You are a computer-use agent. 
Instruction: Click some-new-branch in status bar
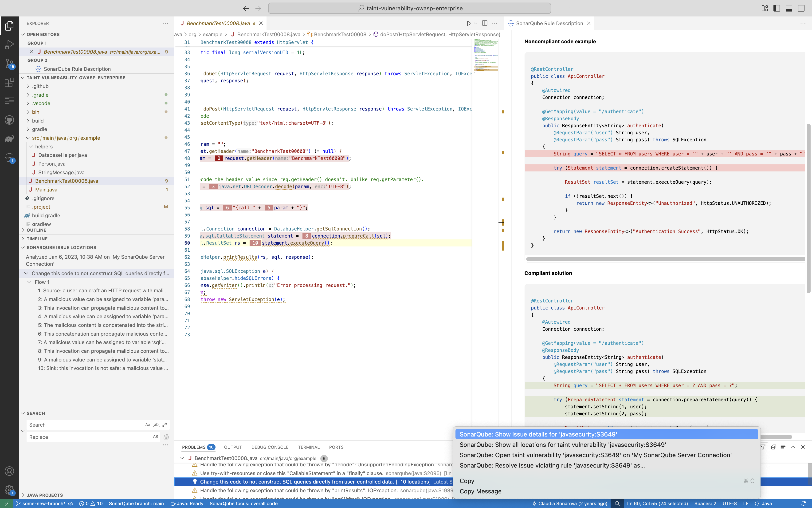[x=41, y=503]
